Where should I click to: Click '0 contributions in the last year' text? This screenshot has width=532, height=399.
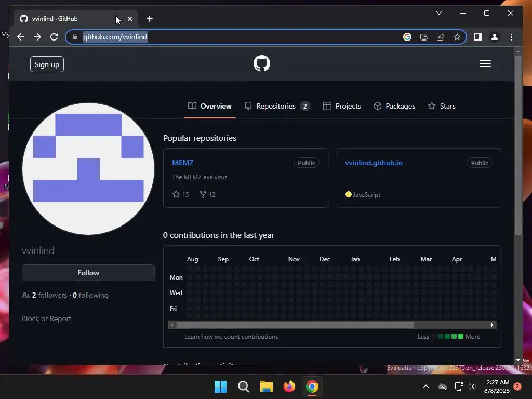pyautogui.click(x=219, y=235)
